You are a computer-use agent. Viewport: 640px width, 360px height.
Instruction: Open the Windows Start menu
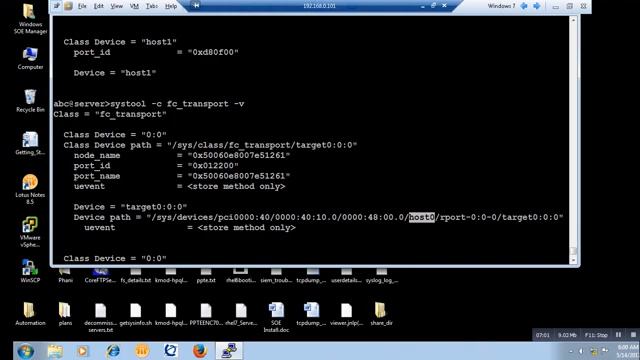[x=25, y=351]
